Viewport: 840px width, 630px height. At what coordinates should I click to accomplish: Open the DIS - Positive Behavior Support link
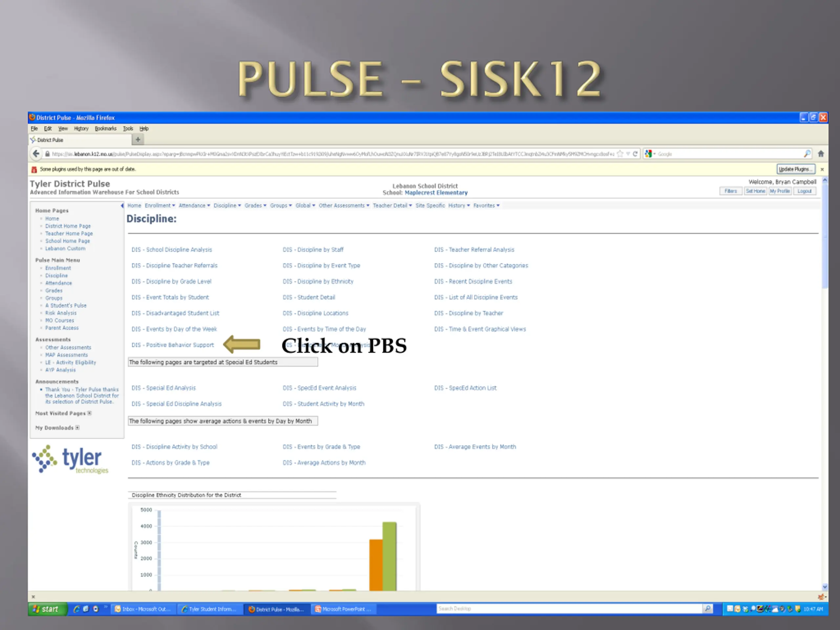click(173, 345)
